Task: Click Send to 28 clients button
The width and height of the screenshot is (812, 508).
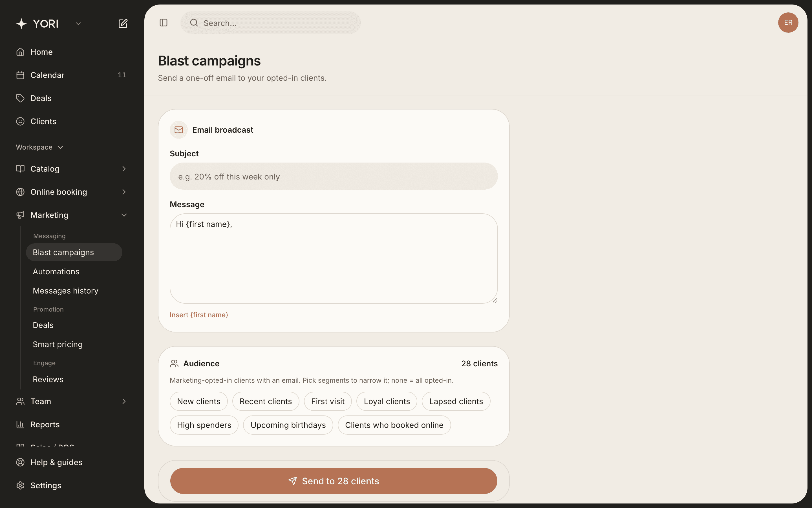Action: (x=334, y=481)
